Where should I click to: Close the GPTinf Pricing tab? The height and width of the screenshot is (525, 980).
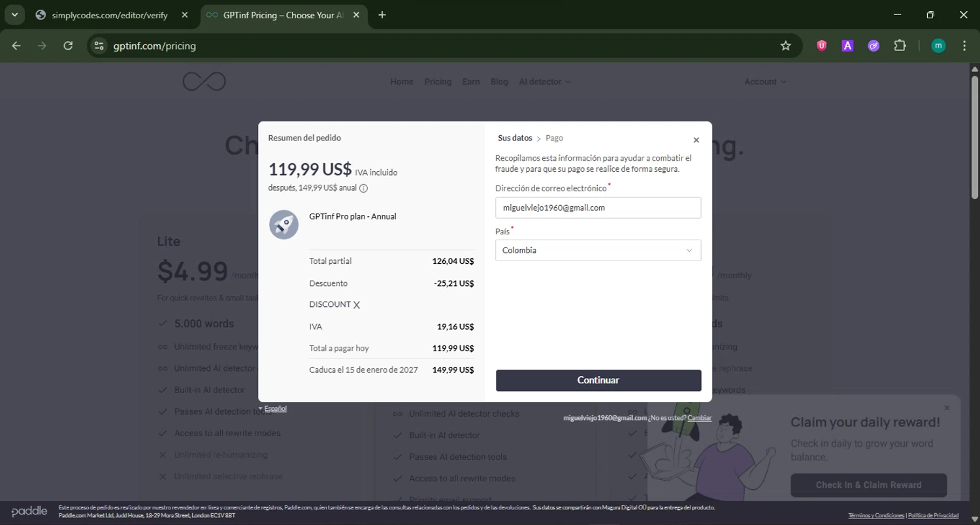pyautogui.click(x=355, y=15)
